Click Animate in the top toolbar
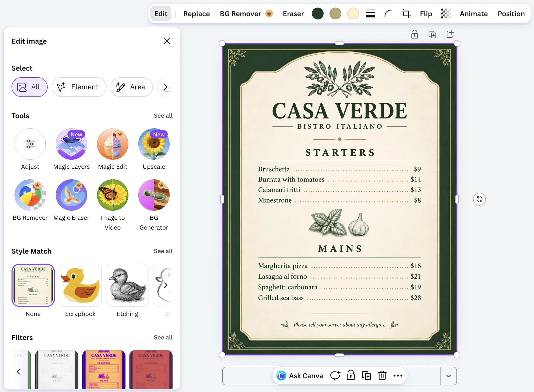The image size is (534, 392). (x=474, y=14)
